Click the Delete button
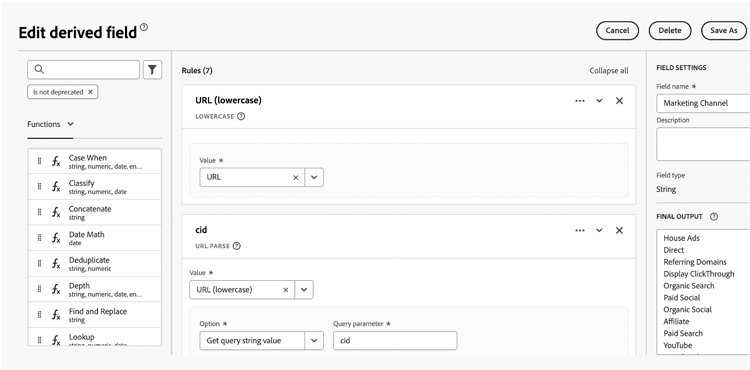Viewport: 750px width, 370px height. tap(670, 30)
